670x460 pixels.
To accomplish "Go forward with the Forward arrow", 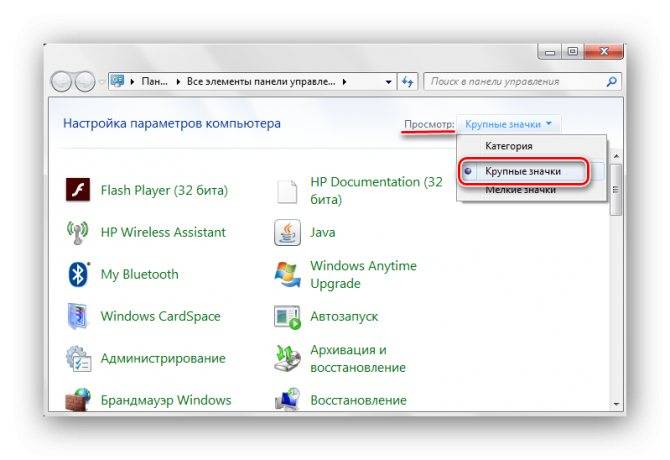I will [x=85, y=81].
